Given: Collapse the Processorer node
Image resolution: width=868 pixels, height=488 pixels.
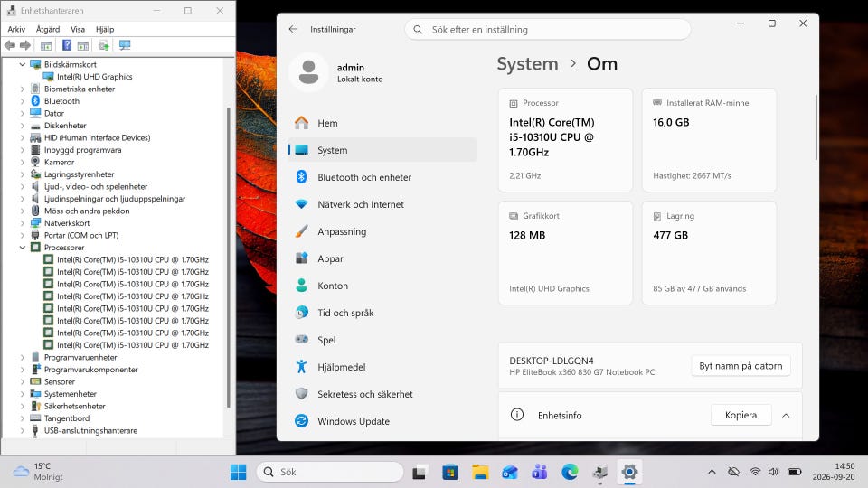Looking at the screenshot, I should click(x=22, y=248).
